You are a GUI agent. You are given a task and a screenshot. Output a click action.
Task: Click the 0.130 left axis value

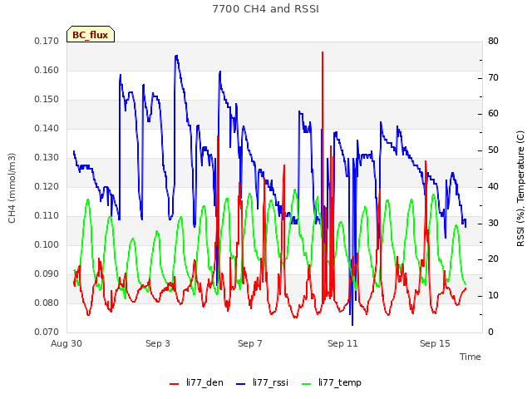[47, 158]
